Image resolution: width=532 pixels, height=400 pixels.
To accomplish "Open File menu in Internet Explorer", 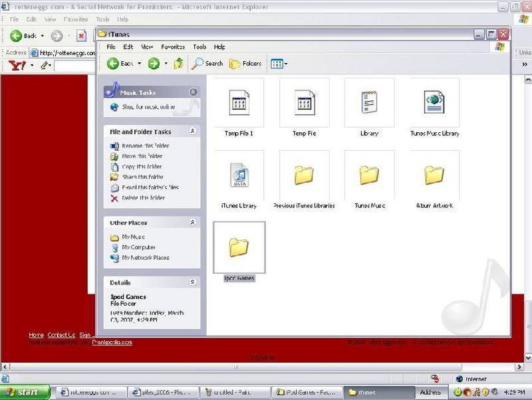I will 14,19.
